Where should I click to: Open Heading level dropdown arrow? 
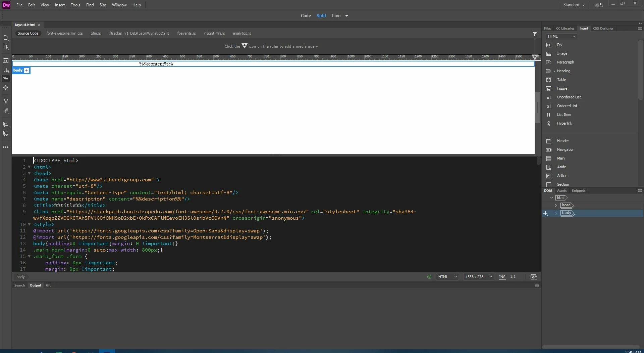554,71
